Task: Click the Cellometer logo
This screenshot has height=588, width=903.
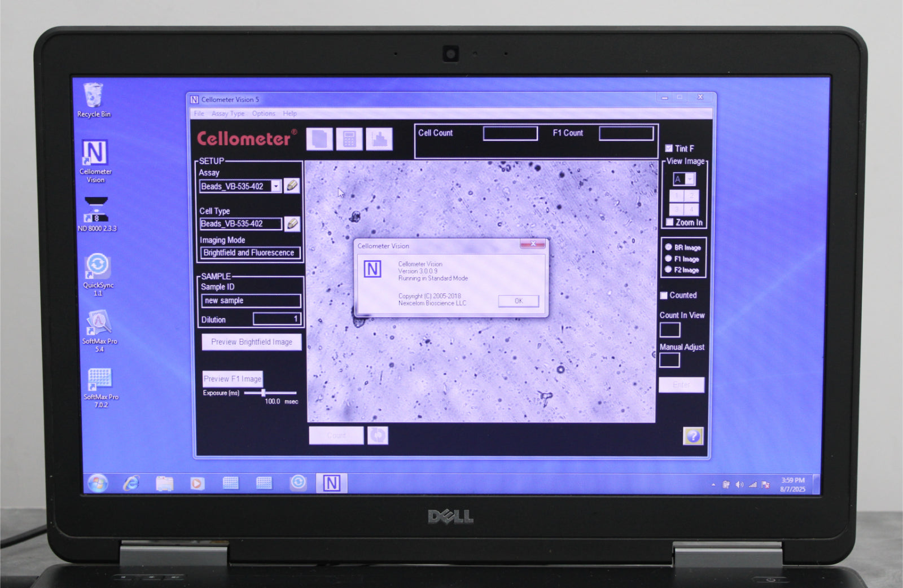Action: [247, 138]
